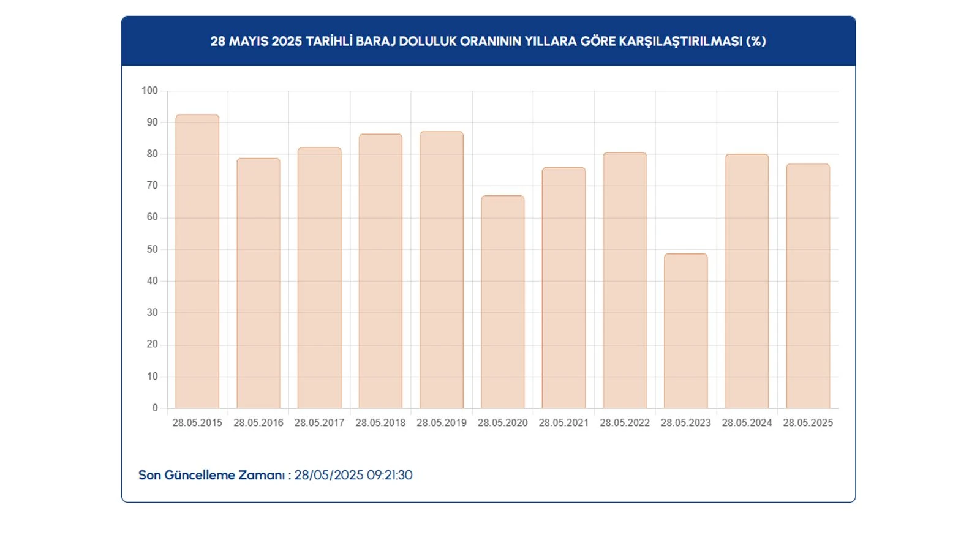This screenshot has width=980, height=551.
Task: Click the 0 label on the y-axis
Action: point(155,408)
